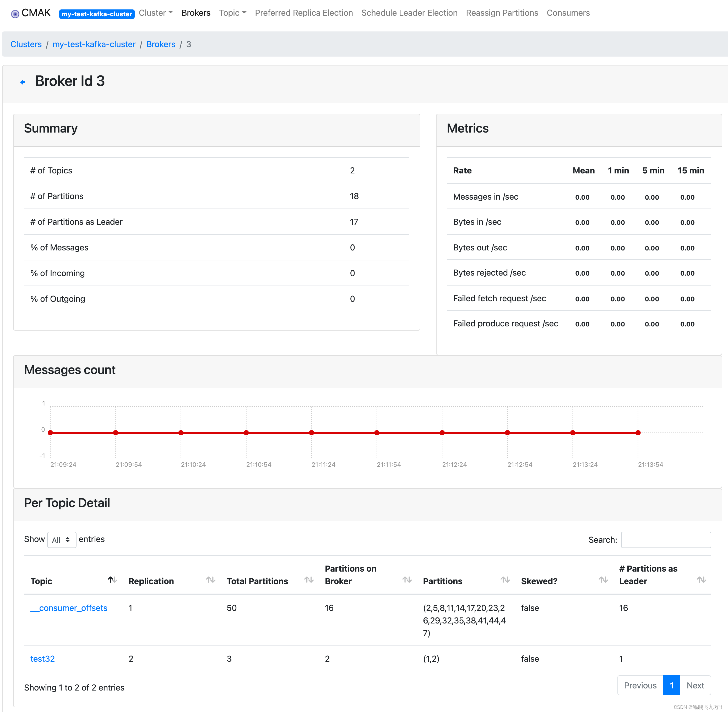The height and width of the screenshot is (712, 728).
Task: Expand the Topic dropdown menu
Action: 232,13
